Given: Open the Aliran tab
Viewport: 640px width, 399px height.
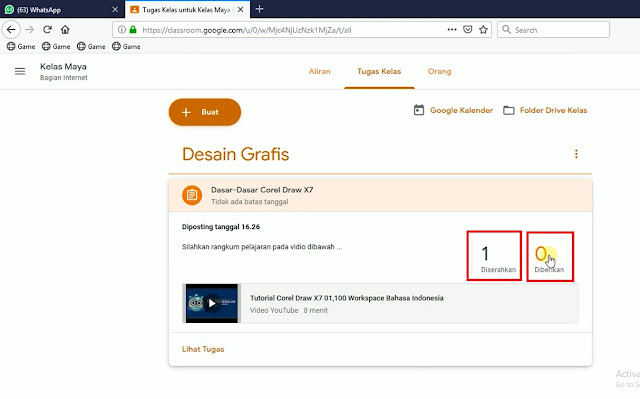Looking at the screenshot, I should click(x=320, y=71).
